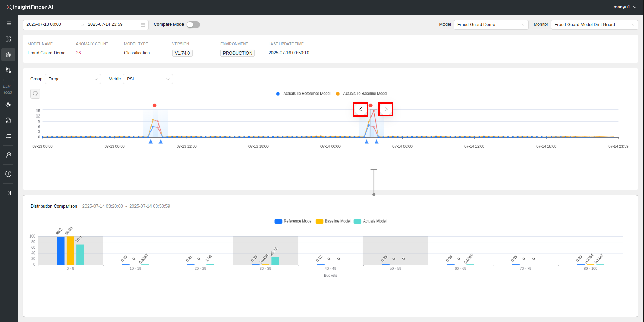This screenshot has width=644, height=322.
Task: Expand sidebar using the arrow-to-bar icon
Action: click(8, 193)
